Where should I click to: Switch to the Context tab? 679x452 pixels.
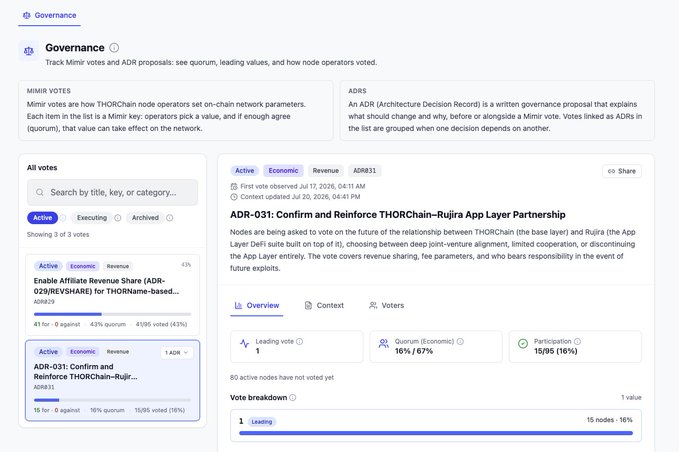(324, 305)
